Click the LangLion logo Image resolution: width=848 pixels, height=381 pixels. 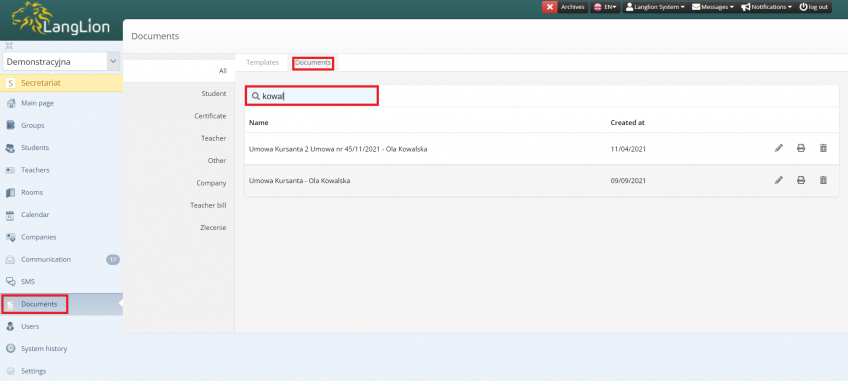pos(62,20)
